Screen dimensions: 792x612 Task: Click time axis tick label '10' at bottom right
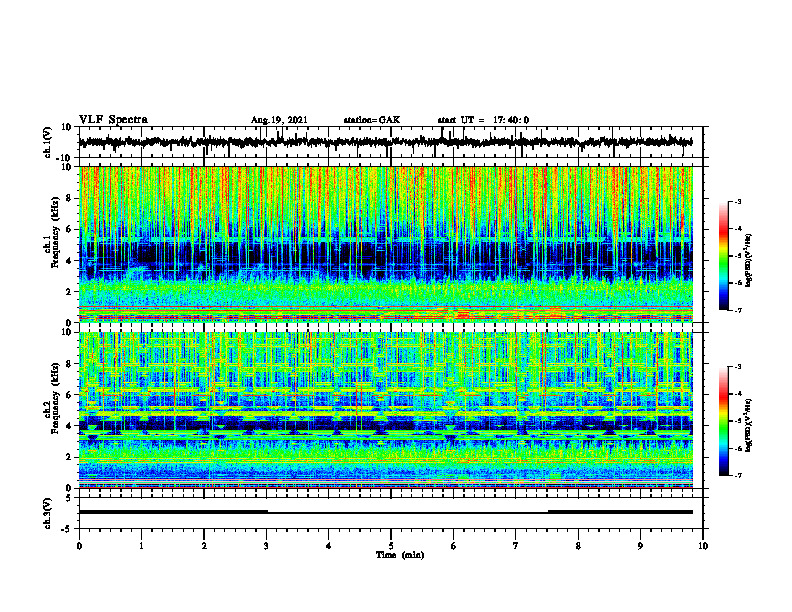tap(703, 546)
